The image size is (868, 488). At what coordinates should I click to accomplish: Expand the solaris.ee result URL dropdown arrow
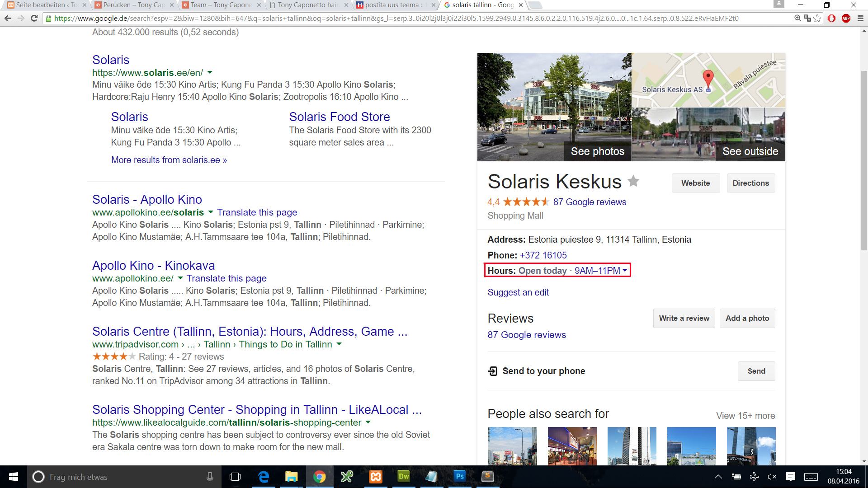pyautogui.click(x=210, y=73)
